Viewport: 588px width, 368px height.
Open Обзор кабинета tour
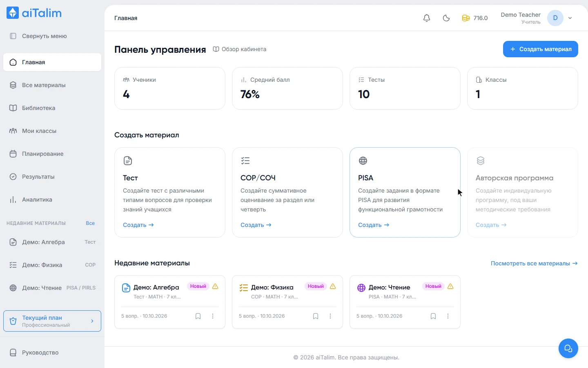240,49
